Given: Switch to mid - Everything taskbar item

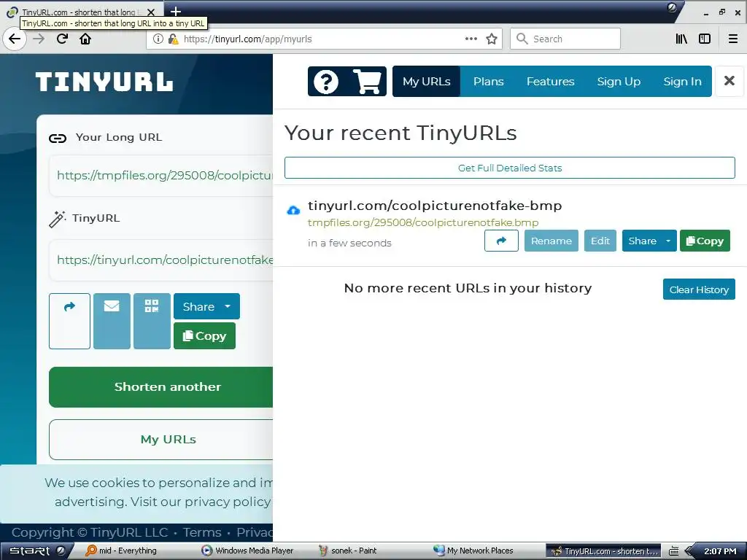Looking at the screenshot, I should [x=122, y=551].
